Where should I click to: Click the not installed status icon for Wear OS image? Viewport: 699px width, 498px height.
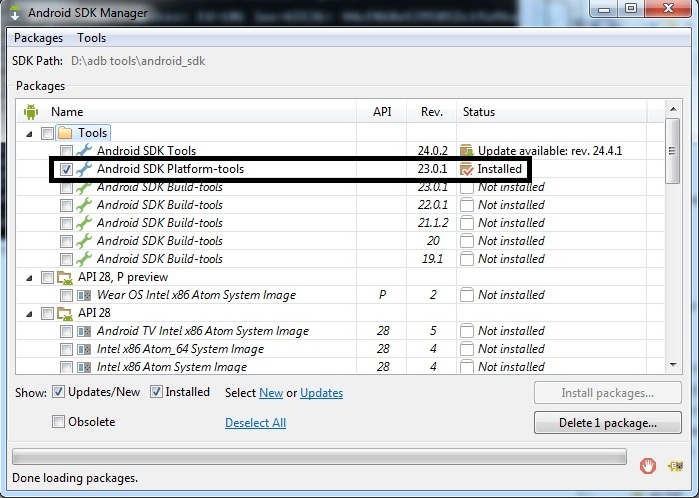tap(467, 295)
